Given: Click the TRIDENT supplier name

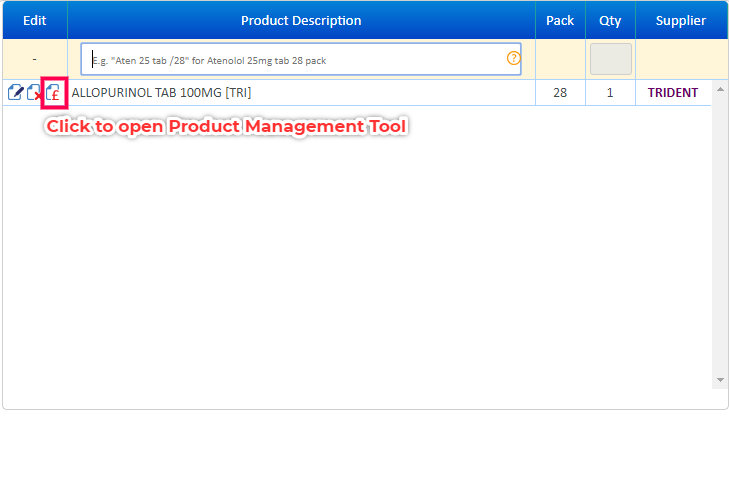Looking at the screenshot, I should pos(673,93).
